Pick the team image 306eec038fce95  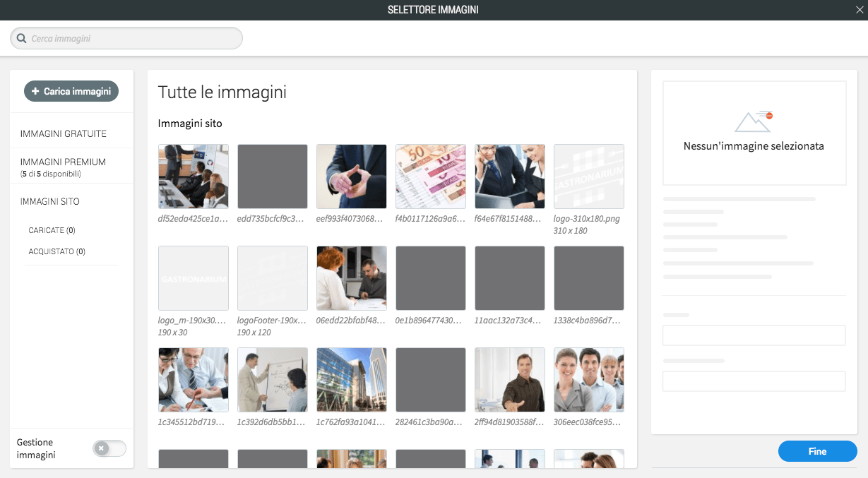[589, 380]
